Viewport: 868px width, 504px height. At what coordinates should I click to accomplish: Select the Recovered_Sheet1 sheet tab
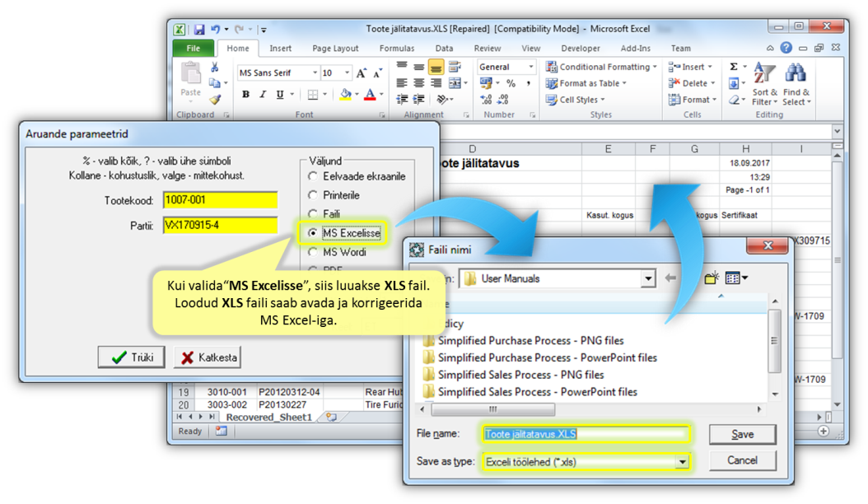click(x=269, y=417)
